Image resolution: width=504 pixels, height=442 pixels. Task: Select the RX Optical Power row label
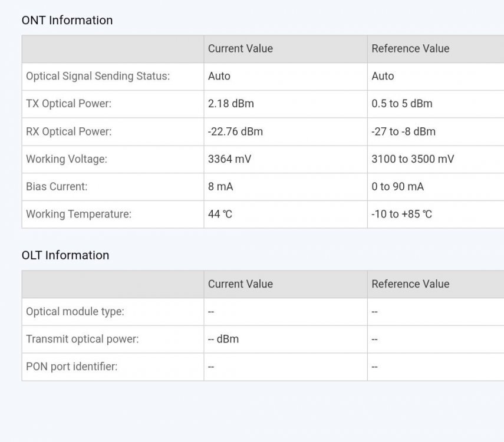pyautogui.click(x=68, y=131)
